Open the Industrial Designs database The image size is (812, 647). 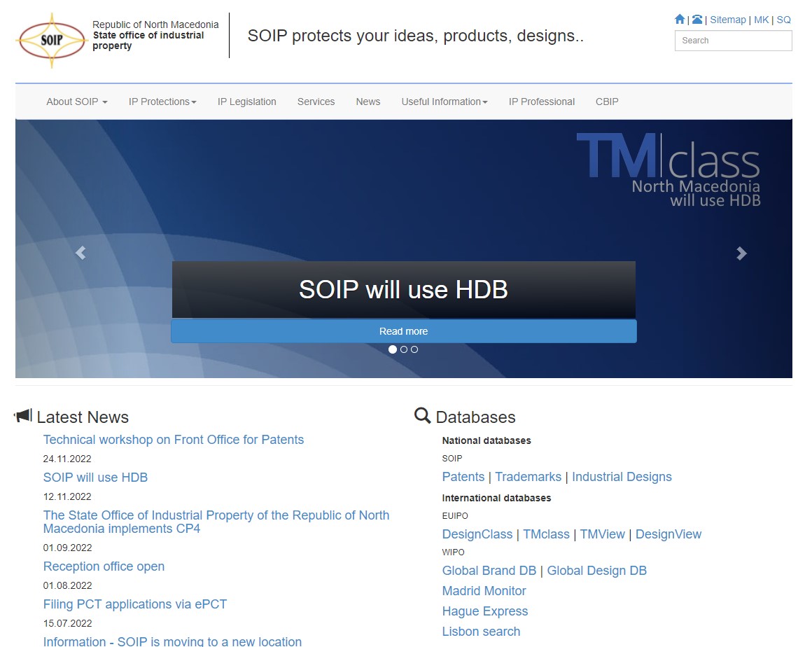click(622, 477)
